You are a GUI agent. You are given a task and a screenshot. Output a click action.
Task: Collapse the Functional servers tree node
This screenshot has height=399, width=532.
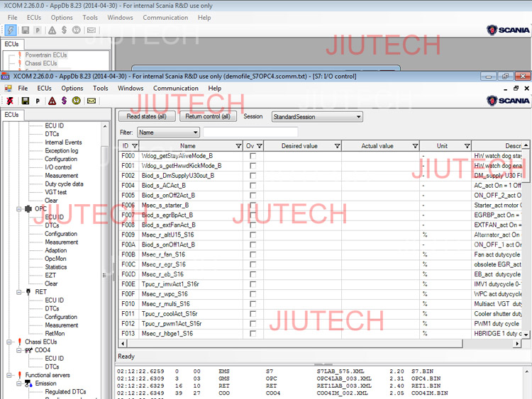[x=9, y=375]
